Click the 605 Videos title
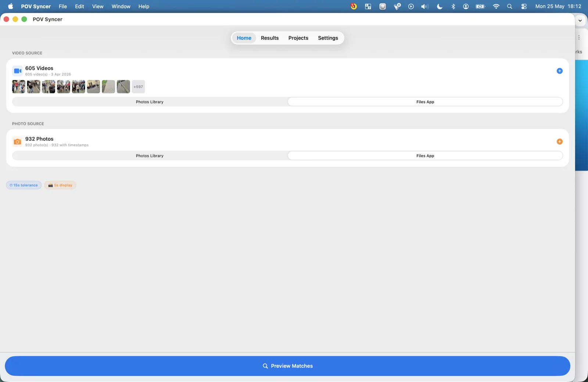The image size is (588, 382). tap(39, 68)
